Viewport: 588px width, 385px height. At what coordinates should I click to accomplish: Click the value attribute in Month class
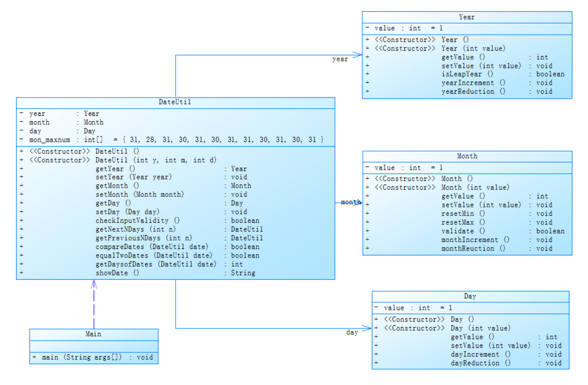[x=404, y=167]
